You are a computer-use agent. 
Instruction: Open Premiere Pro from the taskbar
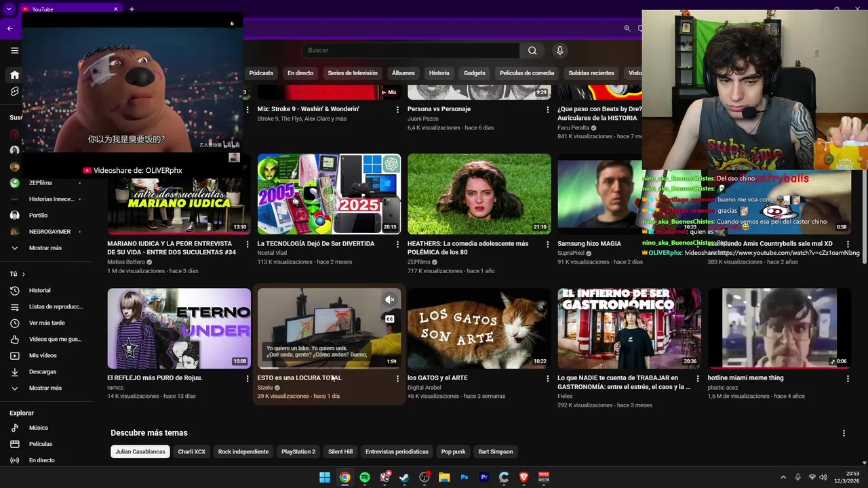pyautogui.click(x=484, y=477)
